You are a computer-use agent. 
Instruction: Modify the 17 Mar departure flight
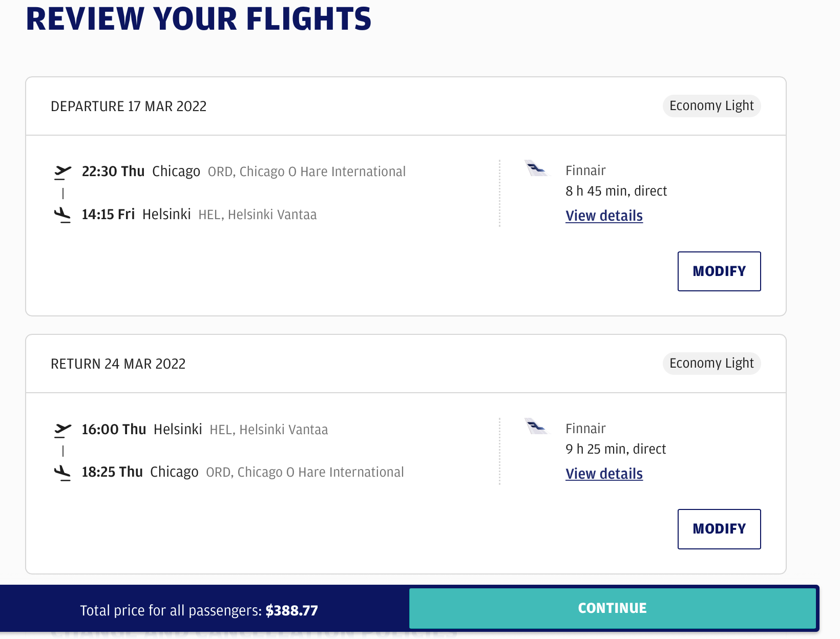(719, 271)
